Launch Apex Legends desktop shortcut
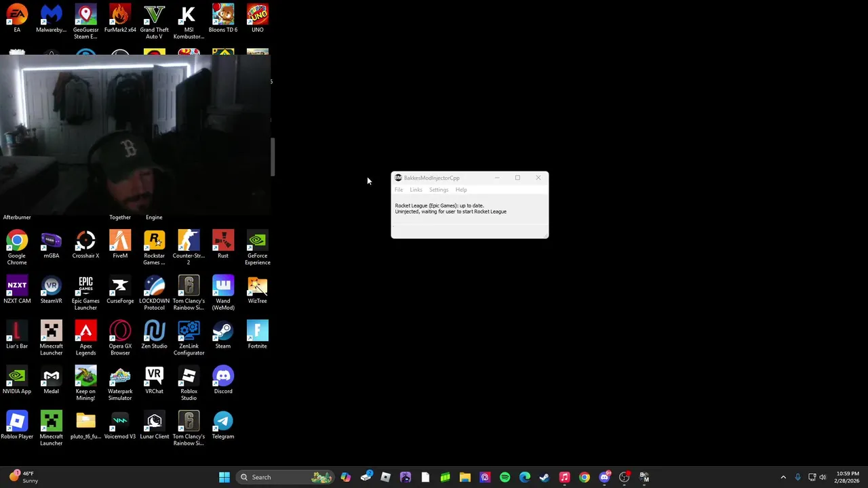 (85, 338)
